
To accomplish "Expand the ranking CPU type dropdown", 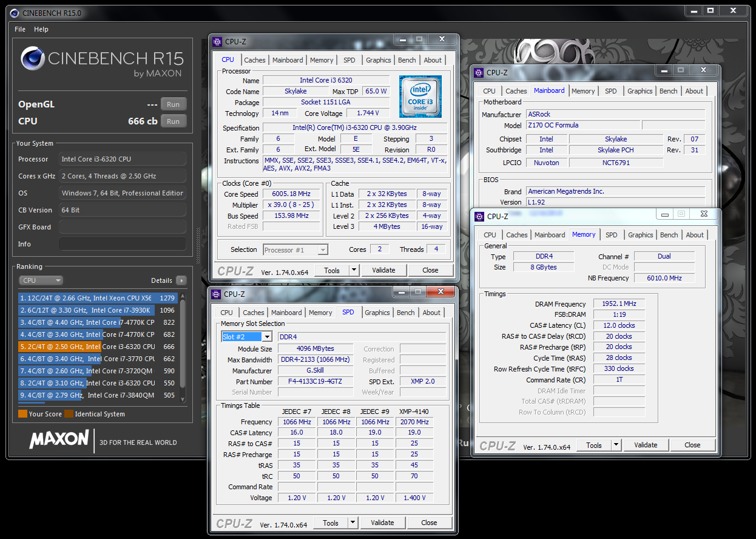I will click(x=41, y=280).
